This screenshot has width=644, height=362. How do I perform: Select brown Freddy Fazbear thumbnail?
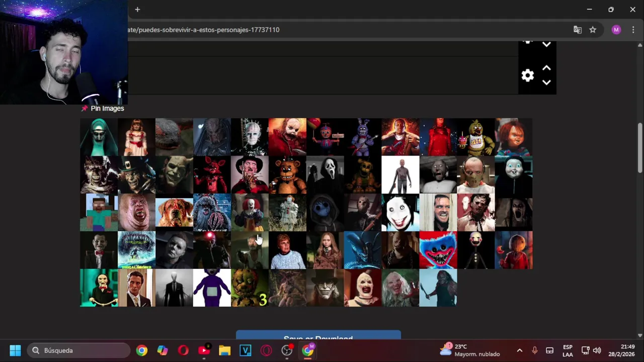coord(287,174)
